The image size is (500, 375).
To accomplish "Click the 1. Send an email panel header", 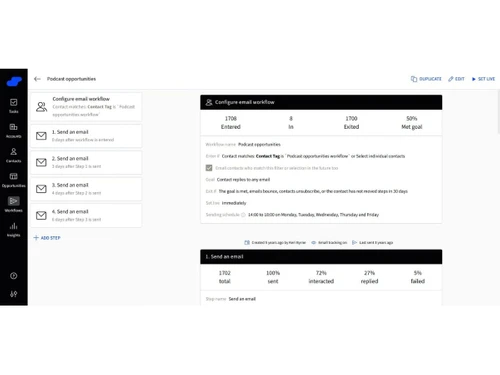I will pos(321,257).
